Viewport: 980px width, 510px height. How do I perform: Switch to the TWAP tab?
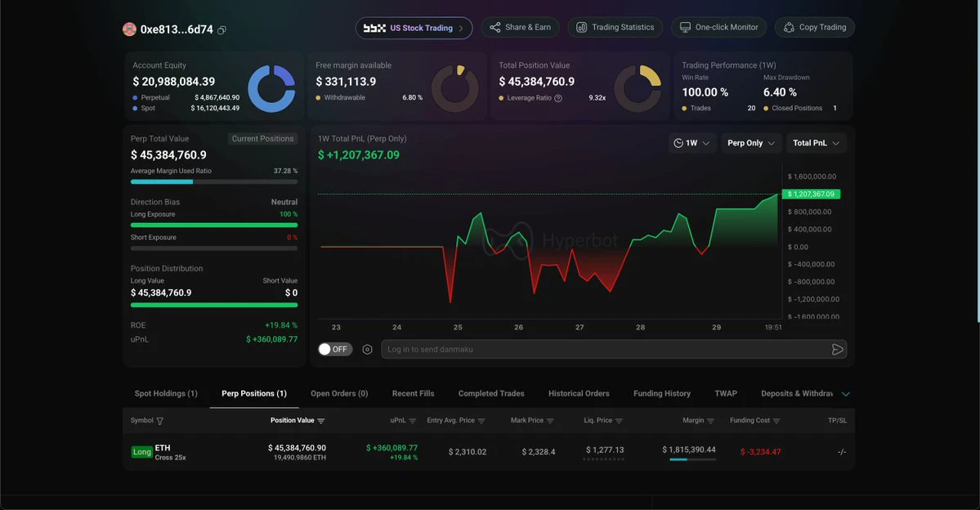tap(726, 393)
